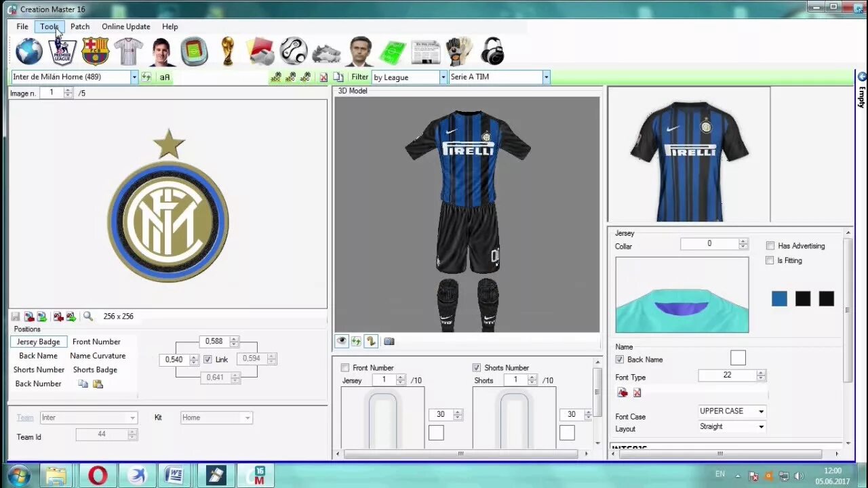Select the Shorts Badge position
The width and height of the screenshot is (868, 488).
(x=95, y=369)
